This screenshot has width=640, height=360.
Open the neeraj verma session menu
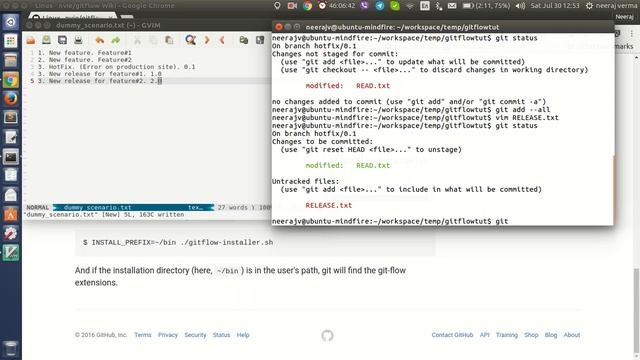(611, 6)
